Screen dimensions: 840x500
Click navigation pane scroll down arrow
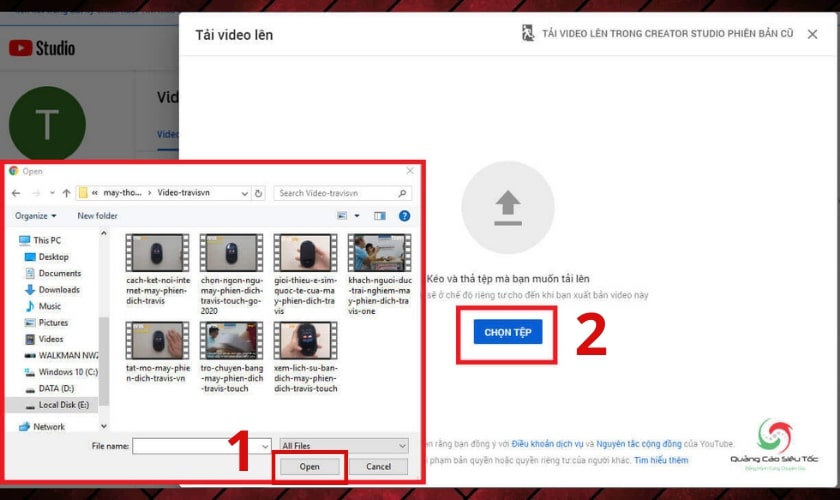point(104,427)
